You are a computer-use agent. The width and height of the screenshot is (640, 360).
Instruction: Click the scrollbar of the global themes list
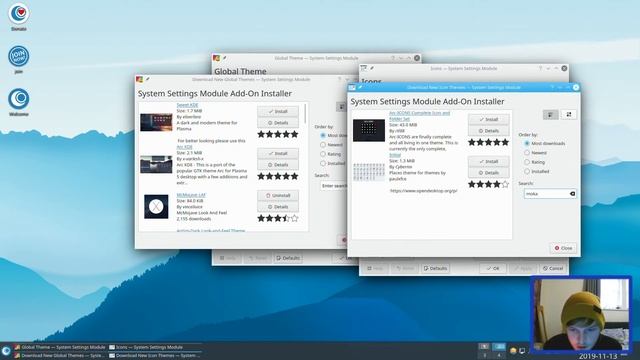click(306, 114)
